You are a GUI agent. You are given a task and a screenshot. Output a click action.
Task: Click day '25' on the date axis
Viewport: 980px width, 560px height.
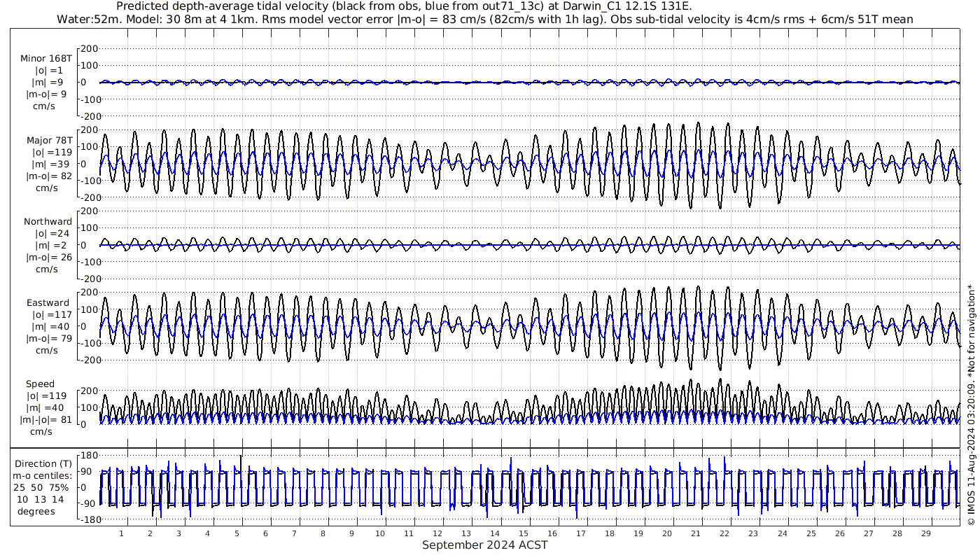811,533
